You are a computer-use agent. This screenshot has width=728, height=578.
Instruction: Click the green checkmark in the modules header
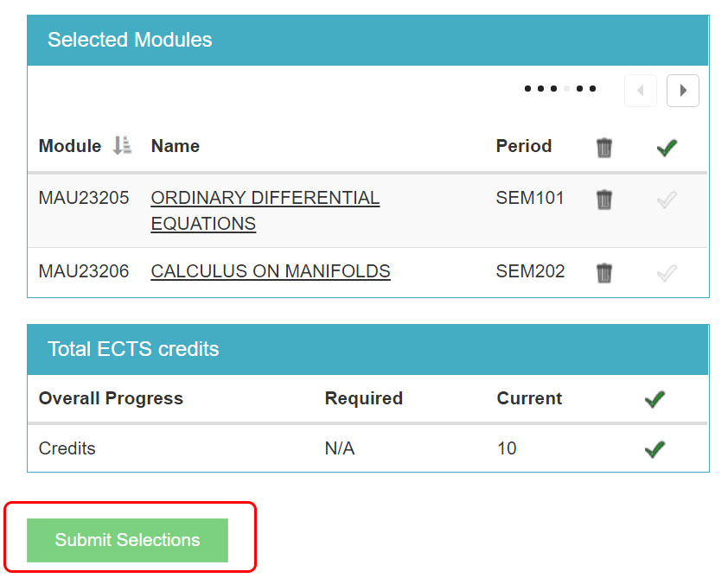[x=667, y=148]
